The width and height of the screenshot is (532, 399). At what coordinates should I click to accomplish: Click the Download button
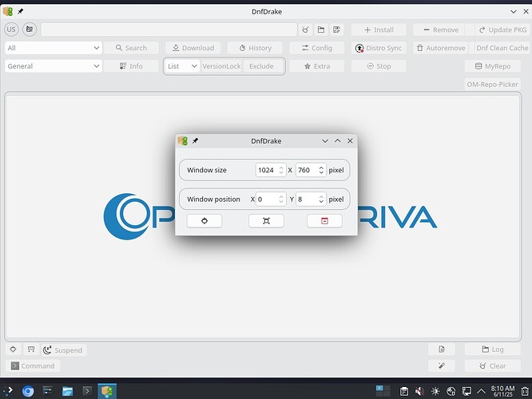[x=193, y=48]
